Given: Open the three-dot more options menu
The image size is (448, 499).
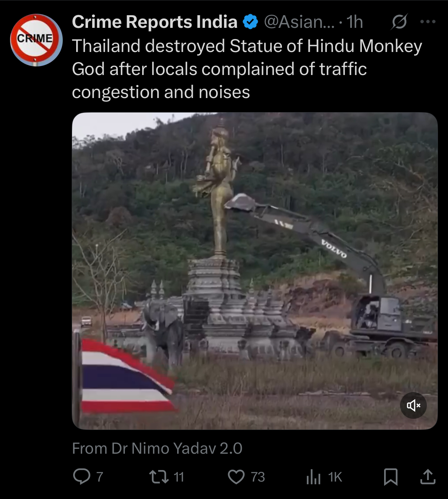Looking at the screenshot, I should click(428, 22).
